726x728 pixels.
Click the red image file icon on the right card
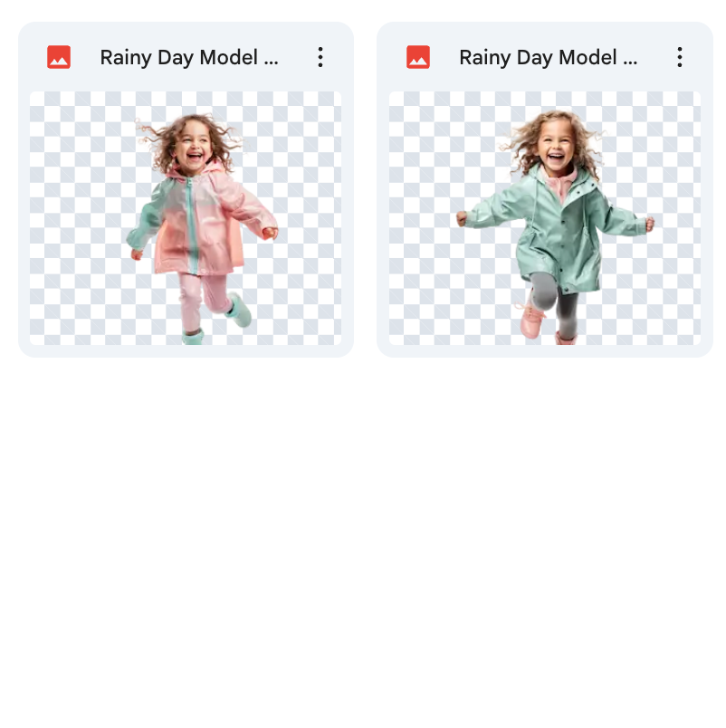[418, 57]
